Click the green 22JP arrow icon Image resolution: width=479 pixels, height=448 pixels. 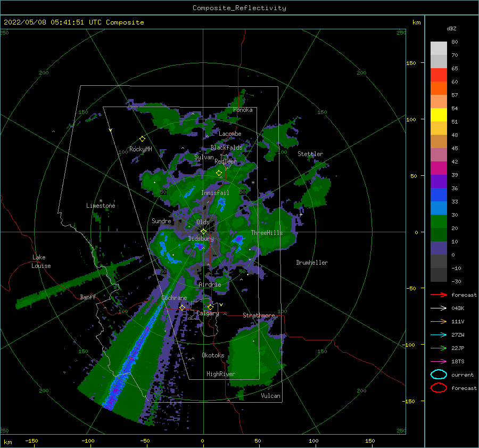pos(439,348)
